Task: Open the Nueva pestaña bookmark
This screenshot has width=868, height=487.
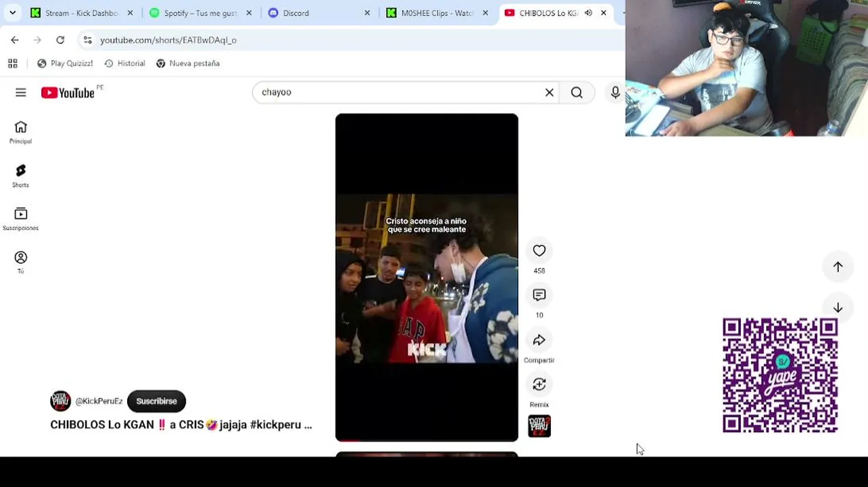Action: pyautogui.click(x=188, y=64)
